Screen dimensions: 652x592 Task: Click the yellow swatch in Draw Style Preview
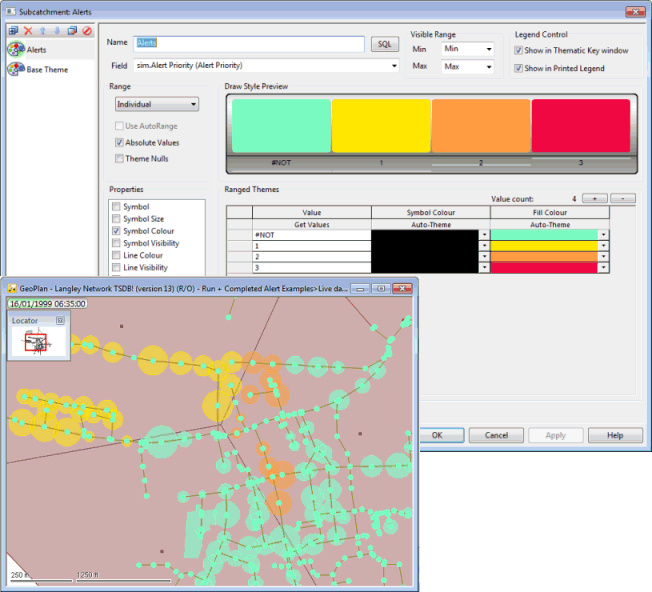[x=380, y=125]
